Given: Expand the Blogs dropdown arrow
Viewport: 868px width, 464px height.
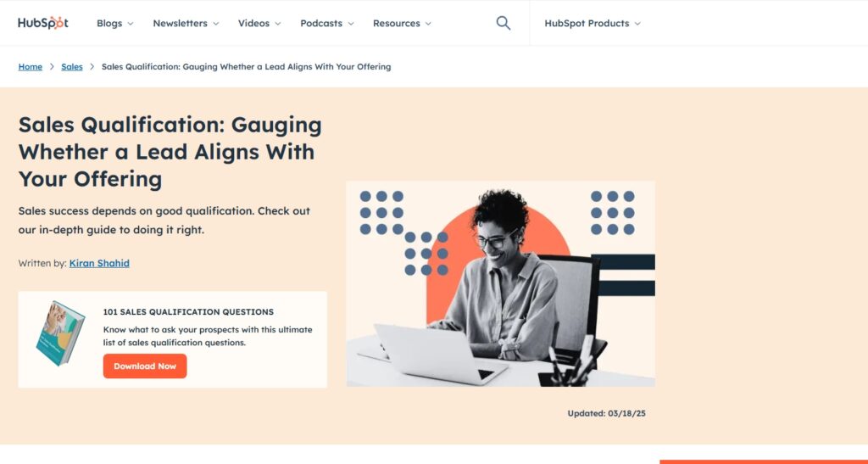Looking at the screenshot, I should [131, 24].
